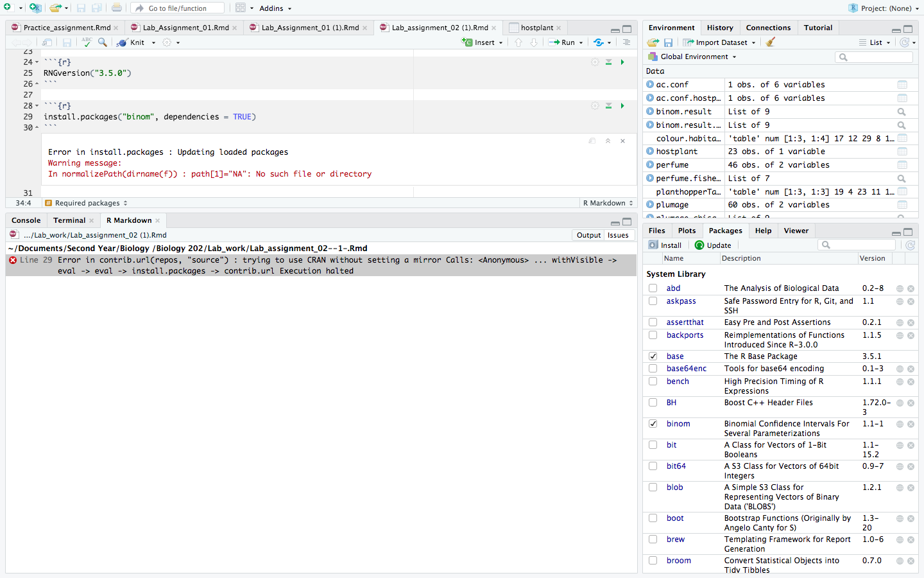
Task: Click the Go to file/function field
Action: pos(178,8)
